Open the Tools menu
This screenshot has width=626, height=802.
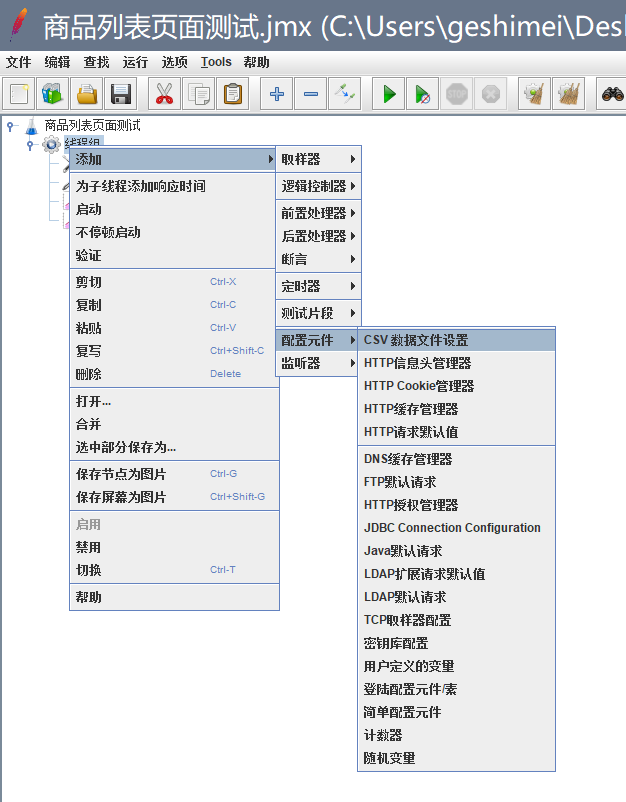click(x=216, y=62)
